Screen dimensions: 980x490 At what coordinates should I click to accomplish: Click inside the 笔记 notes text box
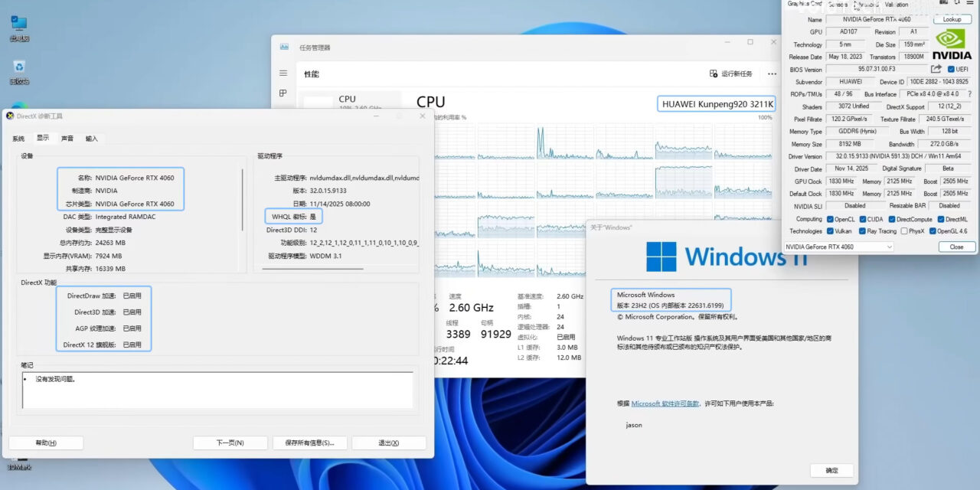pos(217,390)
